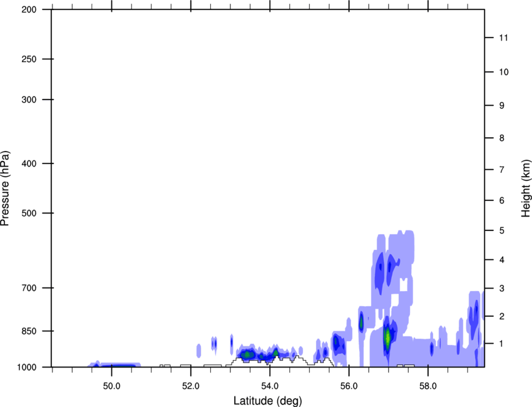Image resolution: width=532 pixels, height=407 pixels.
Task: Select the 400 pressure tick label
Action: pyautogui.click(x=29, y=163)
